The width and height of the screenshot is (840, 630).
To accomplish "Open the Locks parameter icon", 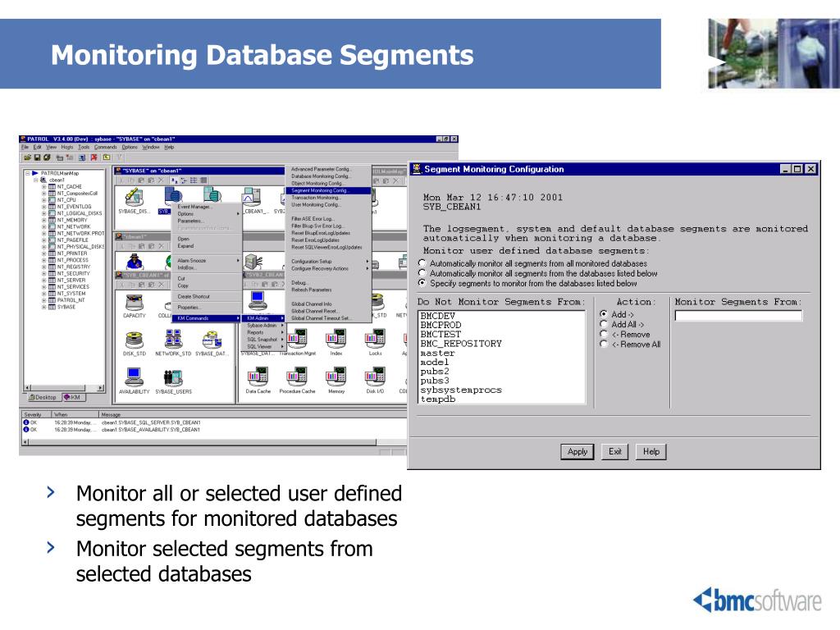I will (x=375, y=339).
